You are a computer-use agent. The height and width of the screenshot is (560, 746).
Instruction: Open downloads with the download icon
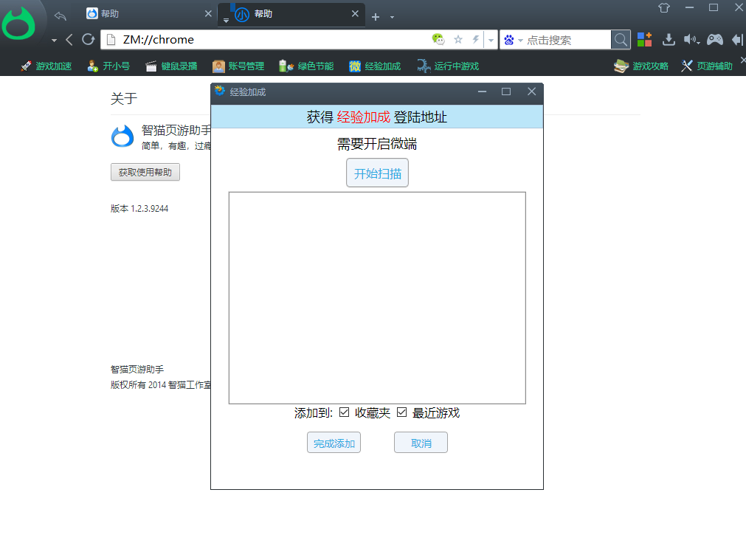click(x=669, y=40)
